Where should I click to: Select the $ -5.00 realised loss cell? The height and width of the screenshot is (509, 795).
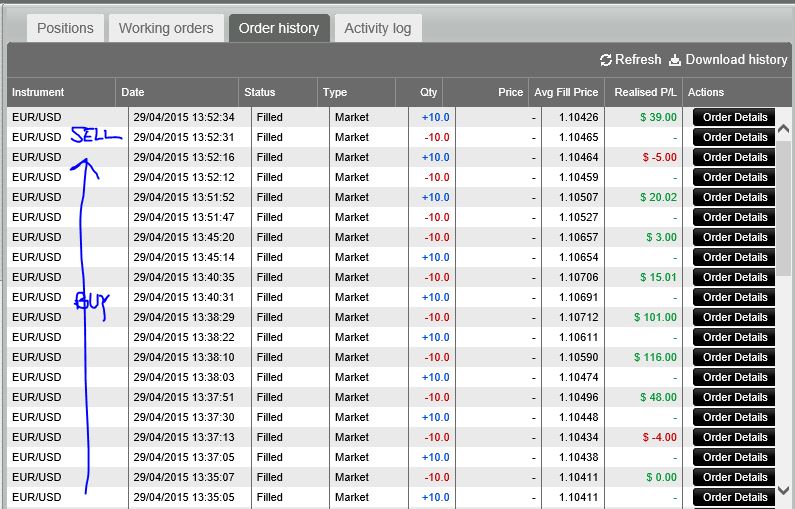tap(660, 157)
